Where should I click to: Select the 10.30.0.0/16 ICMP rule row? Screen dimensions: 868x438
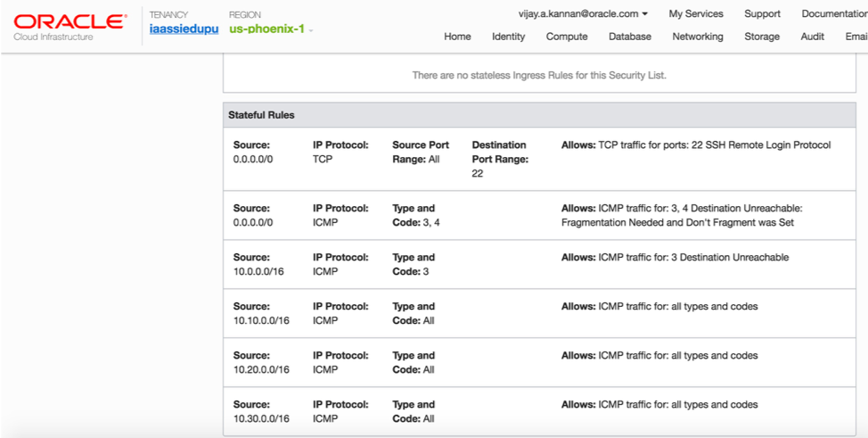tap(544, 411)
